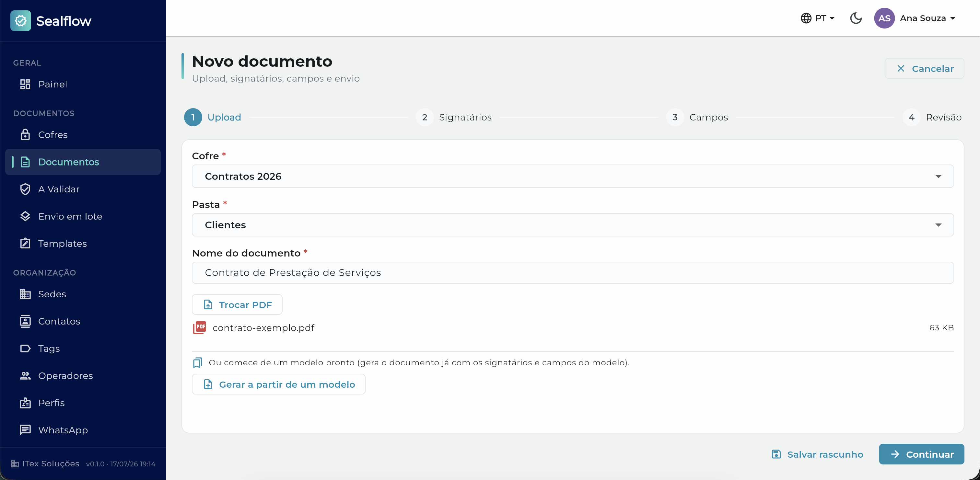
Task: Click the Sealflow logo icon
Action: (20, 21)
